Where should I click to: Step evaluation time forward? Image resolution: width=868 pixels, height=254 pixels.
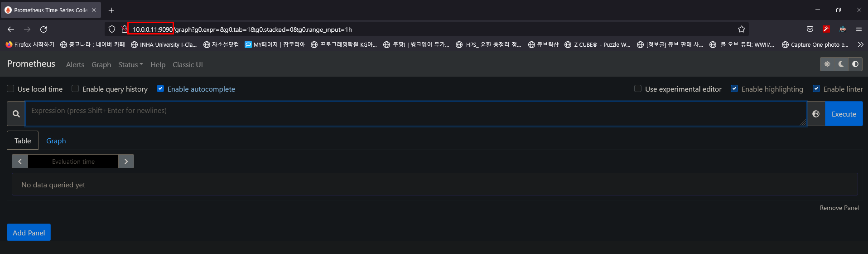(x=126, y=161)
